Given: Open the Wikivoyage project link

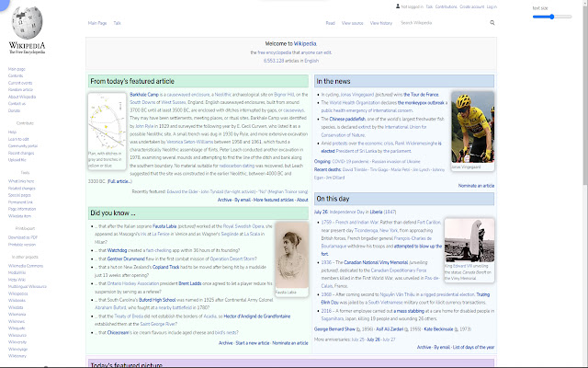Looking at the screenshot, I should [x=18, y=350].
